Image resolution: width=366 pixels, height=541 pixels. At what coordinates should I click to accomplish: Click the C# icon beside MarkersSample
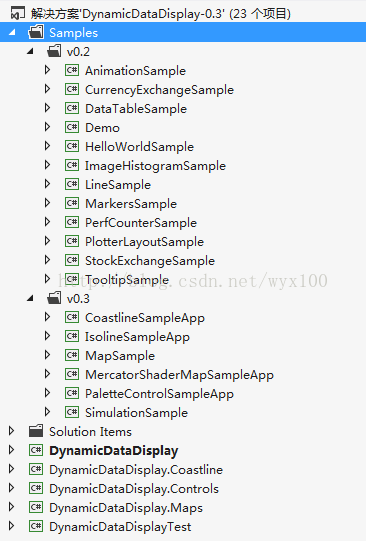click(x=72, y=203)
